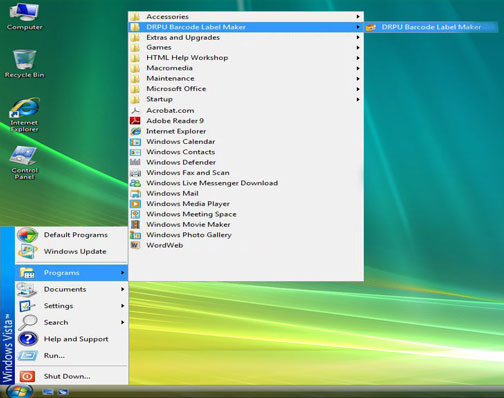Click the Windows Update icon

[x=27, y=252]
